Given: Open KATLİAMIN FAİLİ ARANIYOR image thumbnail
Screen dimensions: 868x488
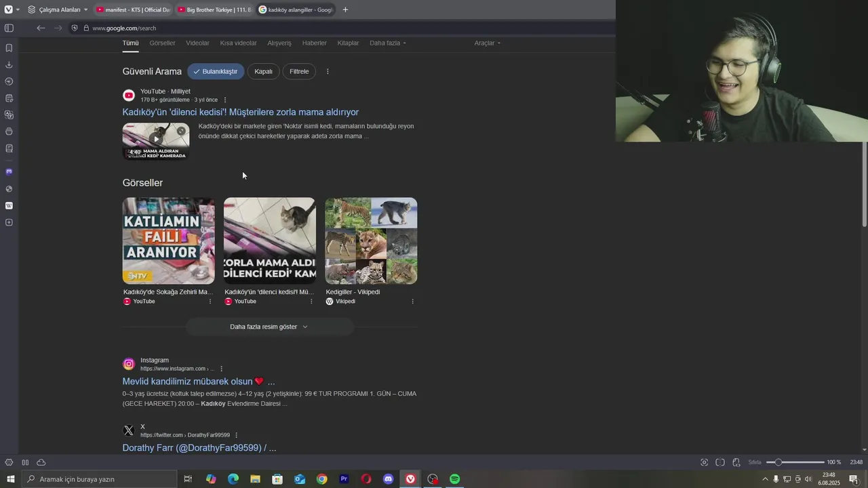Looking at the screenshot, I should (x=168, y=241).
